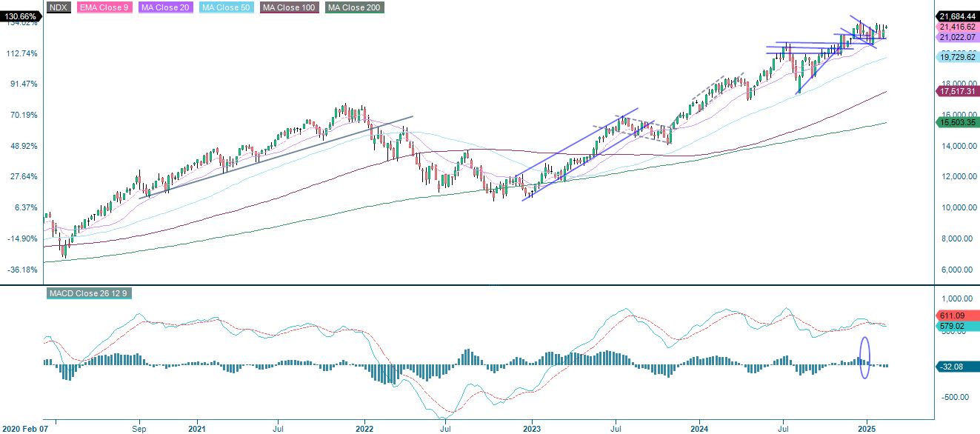Click the 15,503.35 green price badge
The height and width of the screenshot is (434, 980).
[954, 120]
